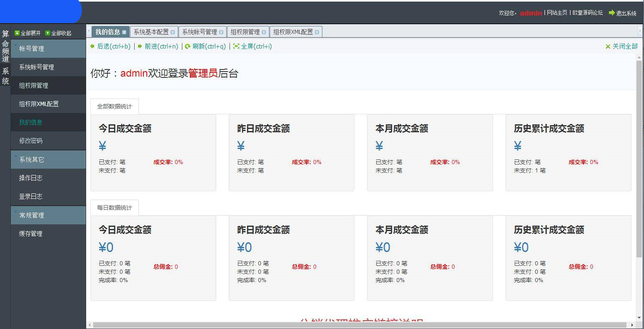Visit the 欧皇源码论坛 link
The image size is (644, 329).
click(x=589, y=13)
